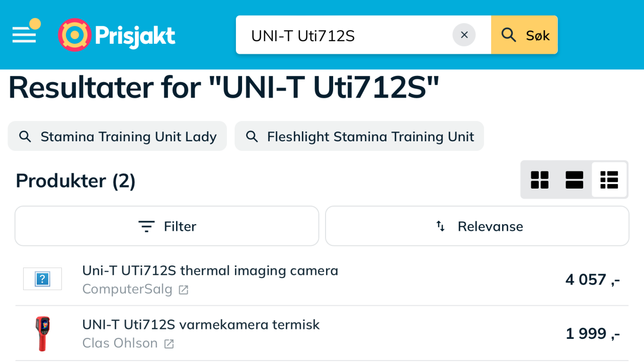Click the sort arrows icon beside Relevanse
The height and width of the screenshot is (362, 644).
(440, 226)
